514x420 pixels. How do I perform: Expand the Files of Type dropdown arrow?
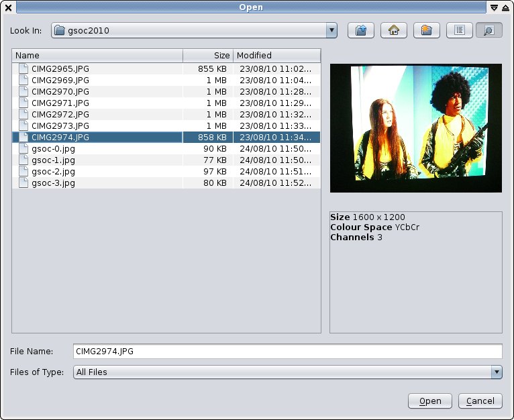click(497, 372)
